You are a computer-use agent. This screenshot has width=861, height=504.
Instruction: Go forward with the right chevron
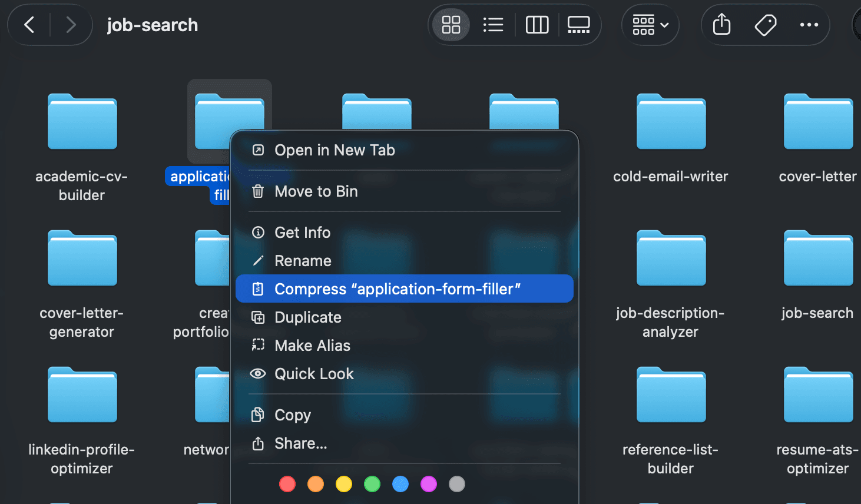point(71,25)
